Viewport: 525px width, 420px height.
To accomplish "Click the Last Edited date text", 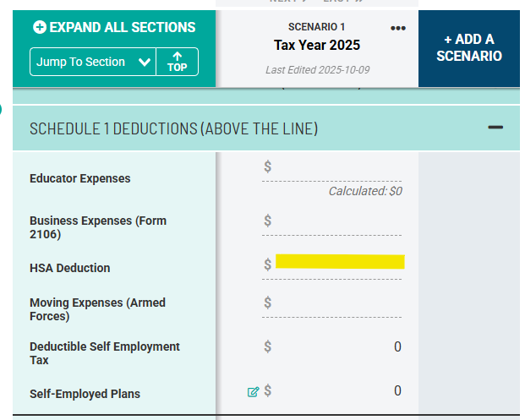I will pos(317,70).
